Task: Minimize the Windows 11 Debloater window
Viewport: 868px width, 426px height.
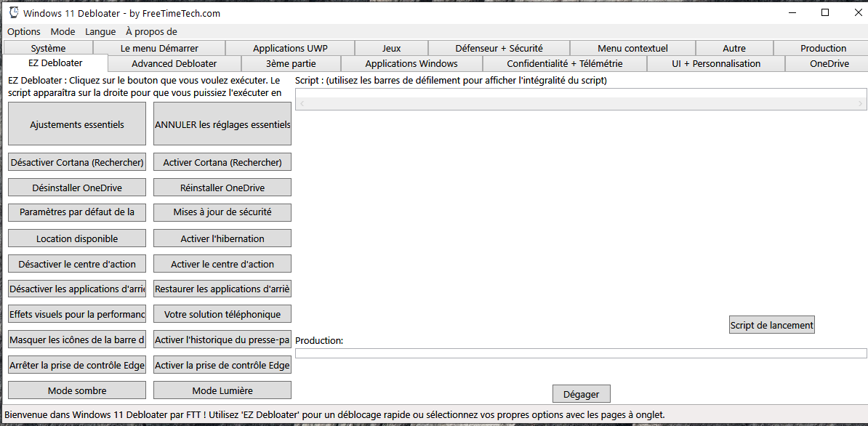Action: pos(792,13)
